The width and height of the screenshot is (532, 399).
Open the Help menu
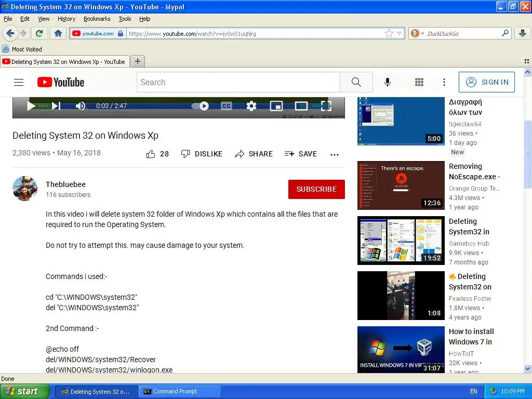pyautogui.click(x=145, y=19)
